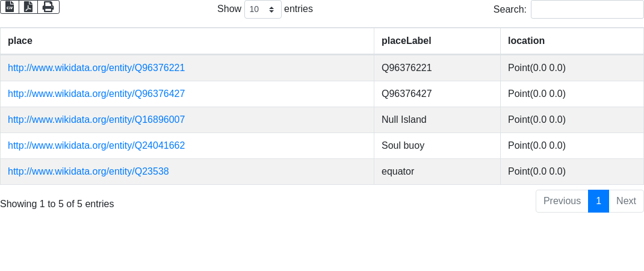
Task: Open the Show entries dropdown
Action: coord(262,10)
